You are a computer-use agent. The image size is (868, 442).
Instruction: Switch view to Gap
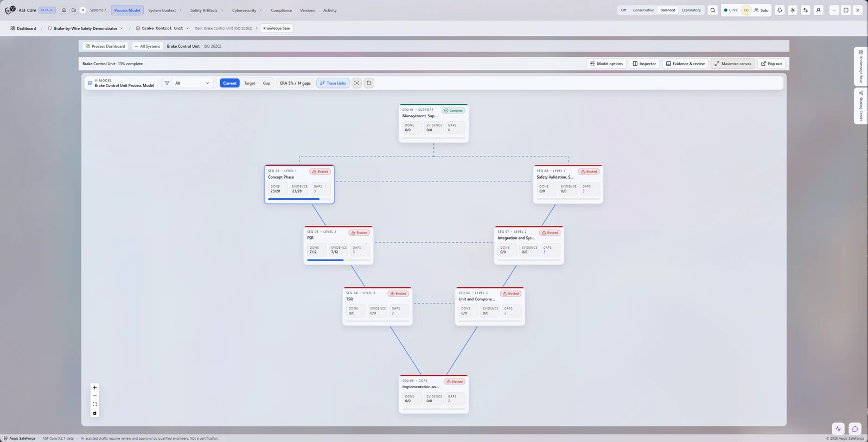266,83
